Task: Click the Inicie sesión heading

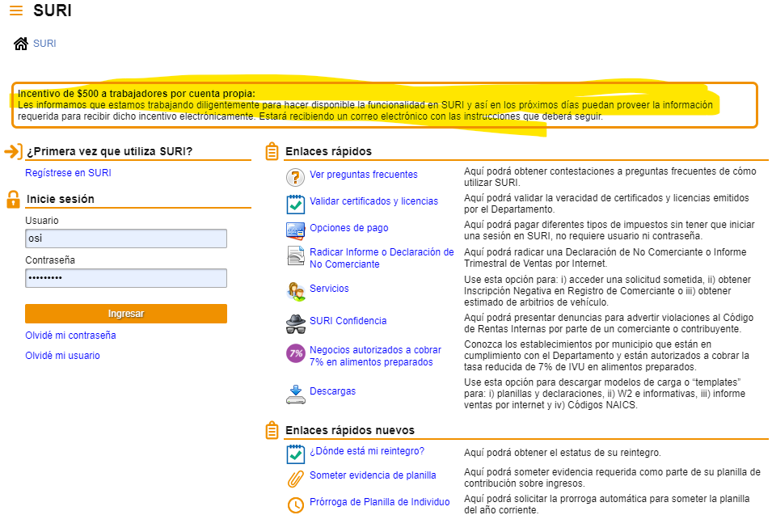Action: [60, 199]
